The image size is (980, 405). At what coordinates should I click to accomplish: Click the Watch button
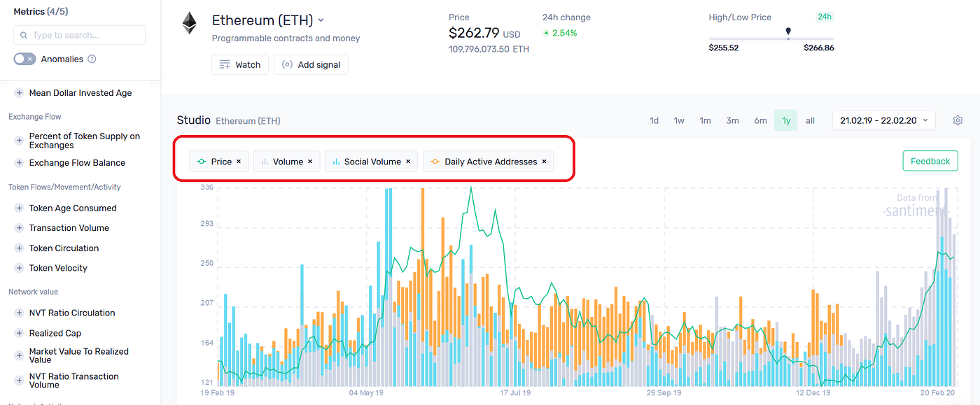(x=240, y=64)
